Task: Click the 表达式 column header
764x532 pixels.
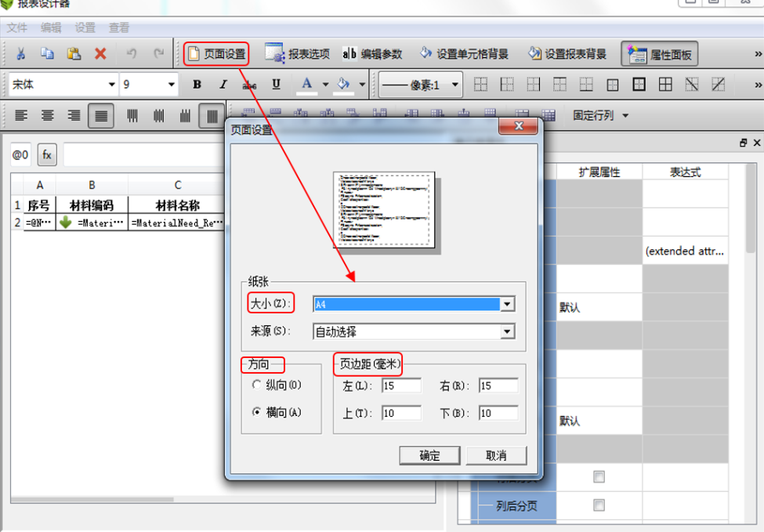Action: 685,172
